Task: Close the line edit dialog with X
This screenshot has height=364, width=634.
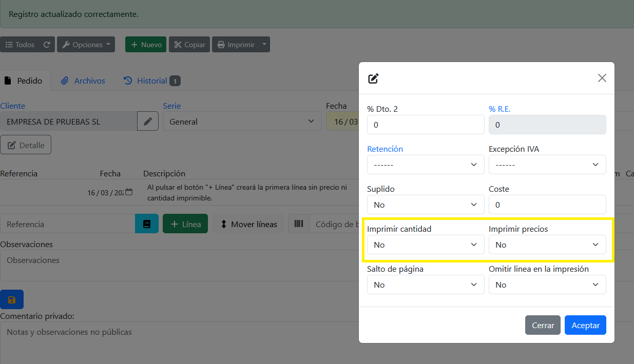Action: 602,78
